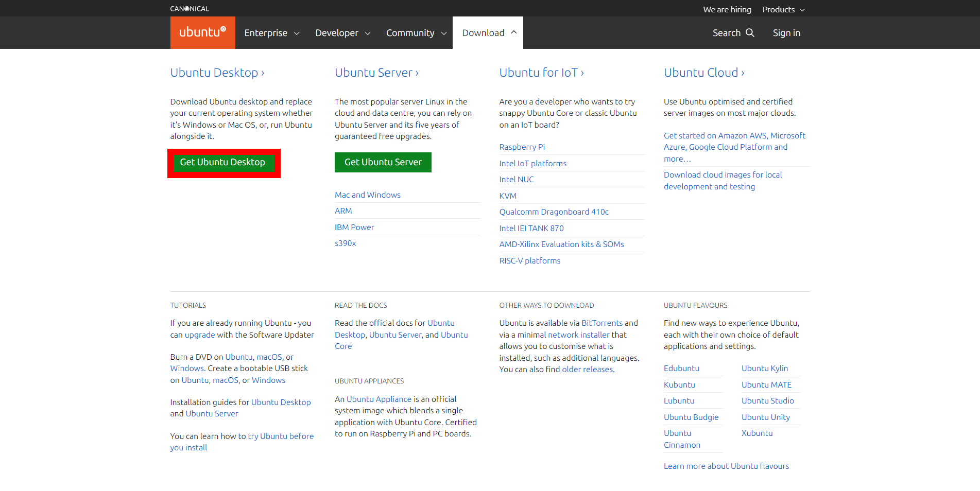Click the Canonical logo in top bar
The height and width of the screenshot is (491, 980).
190,9
